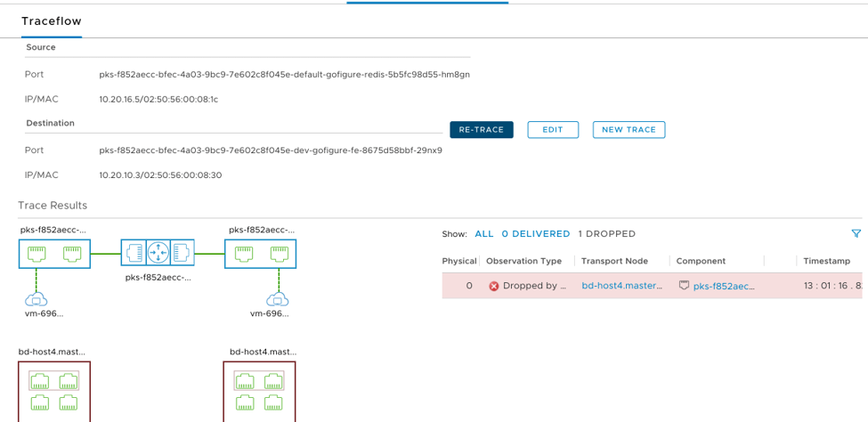This screenshot has height=422, width=868.
Task: Select left switch's first port icon
Action: [37, 254]
